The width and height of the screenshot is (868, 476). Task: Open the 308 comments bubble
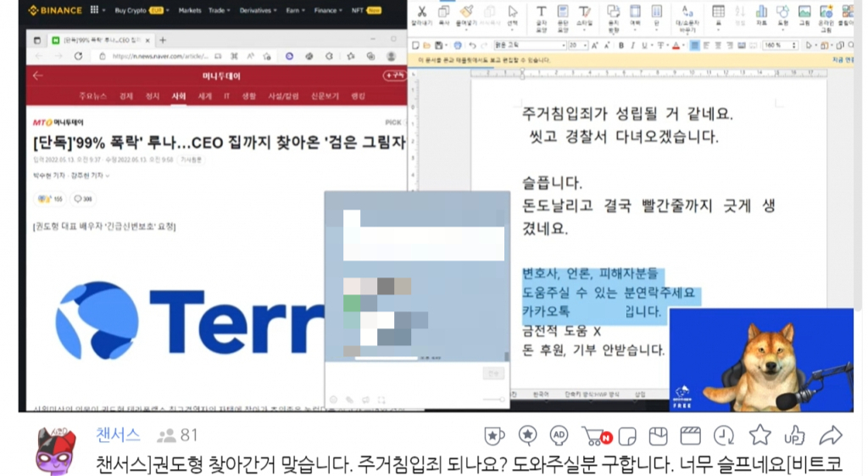click(83, 199)
